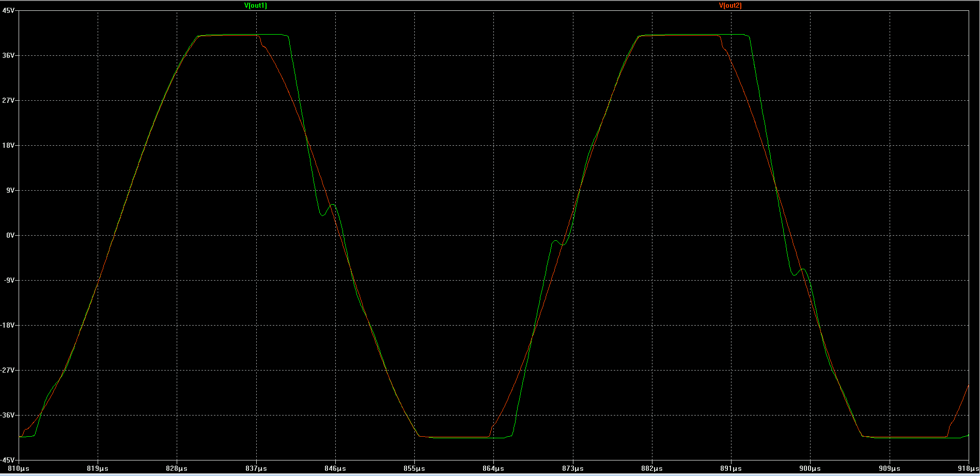980x476 pixels.
Task: Click the -18V y-axis label
Action: pyautogui.click(x=8, y=325)
